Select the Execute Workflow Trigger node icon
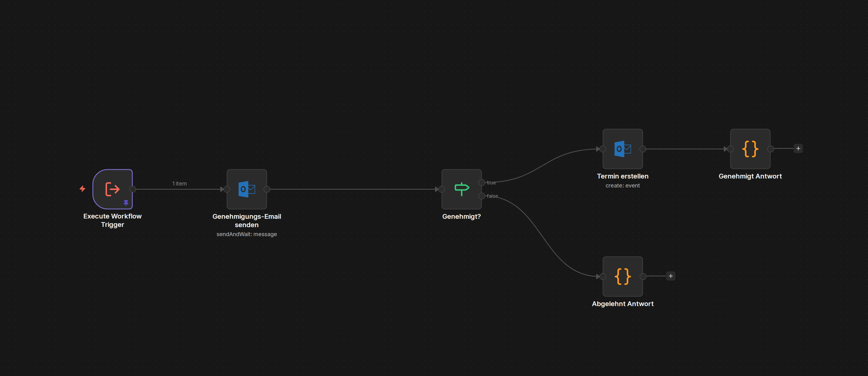 pyautogui.click(x=112, y=189)
